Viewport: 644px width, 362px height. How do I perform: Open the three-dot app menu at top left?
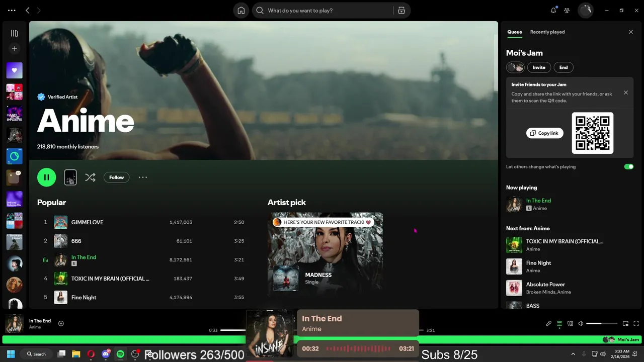[x=12, y=10]
